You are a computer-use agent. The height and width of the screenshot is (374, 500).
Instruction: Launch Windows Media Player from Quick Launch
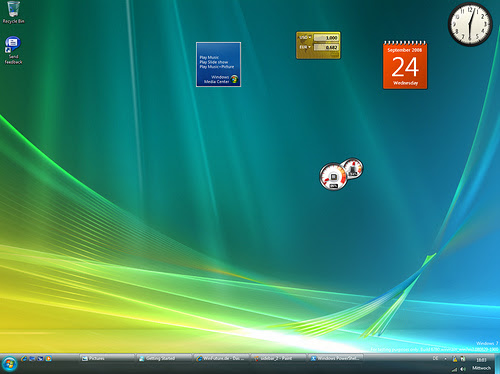[x=49, y=359]
